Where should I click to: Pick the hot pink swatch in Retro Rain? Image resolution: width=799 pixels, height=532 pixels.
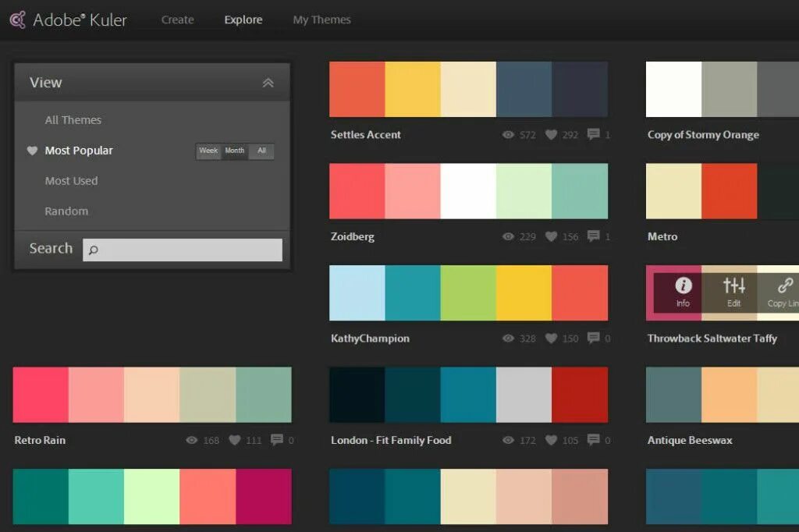41,395
